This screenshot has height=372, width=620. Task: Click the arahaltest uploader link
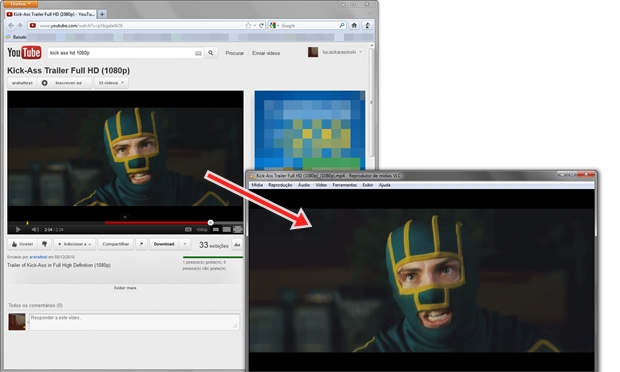(x=38, y=257)
